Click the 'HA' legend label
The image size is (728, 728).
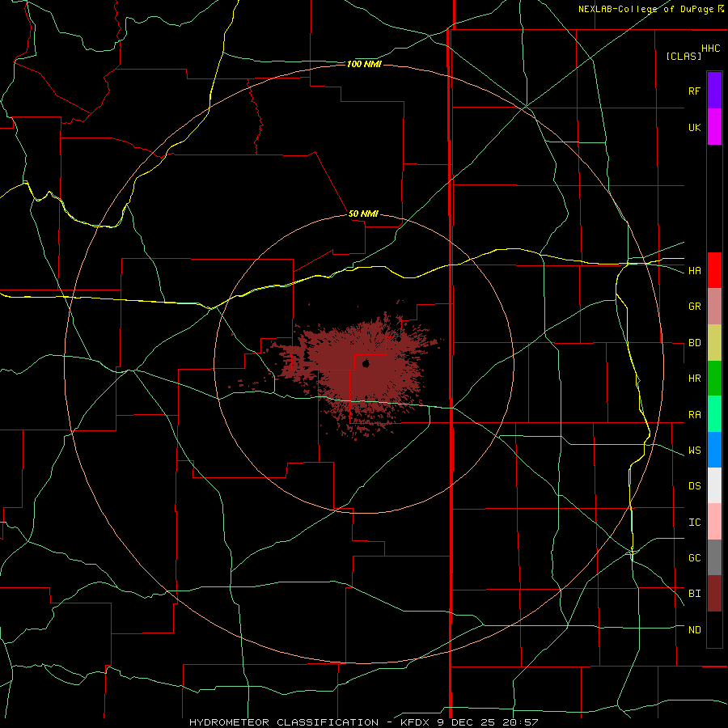coord(694,271)
